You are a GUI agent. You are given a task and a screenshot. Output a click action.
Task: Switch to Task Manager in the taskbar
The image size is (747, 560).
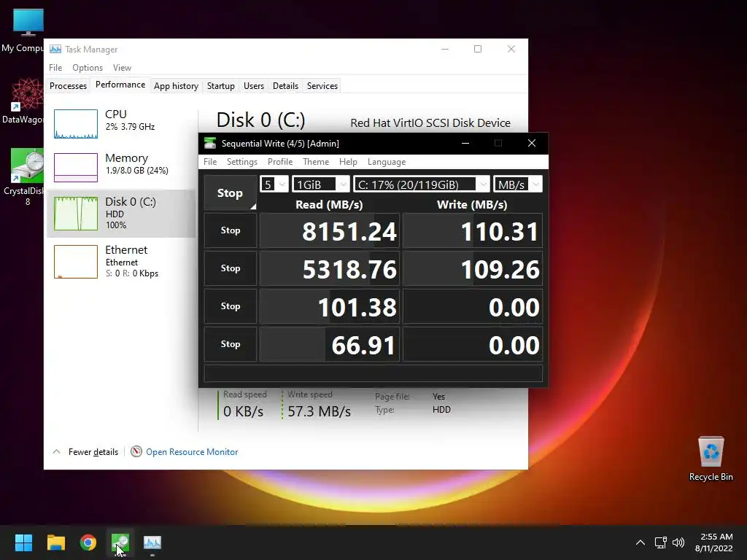152,542
